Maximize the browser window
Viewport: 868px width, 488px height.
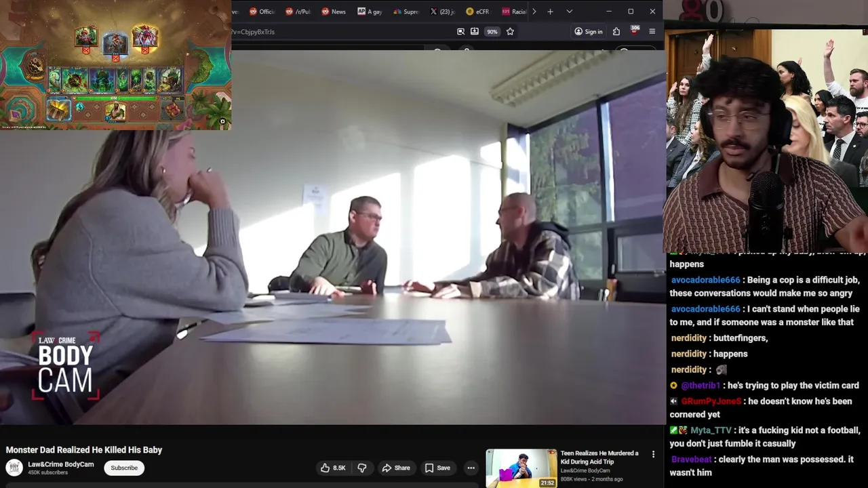[631, 12]
